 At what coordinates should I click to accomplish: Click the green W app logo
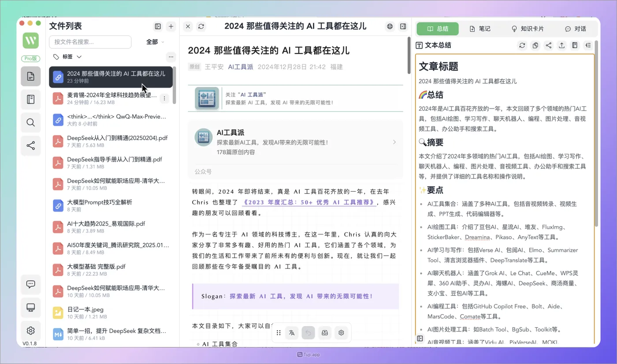(30, 41)
